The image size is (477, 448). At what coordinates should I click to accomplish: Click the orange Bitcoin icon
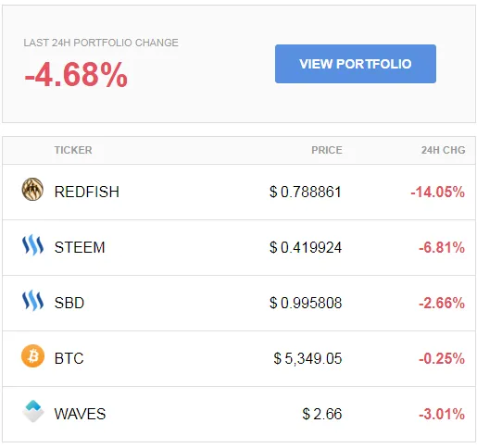[x=32, y=356]
